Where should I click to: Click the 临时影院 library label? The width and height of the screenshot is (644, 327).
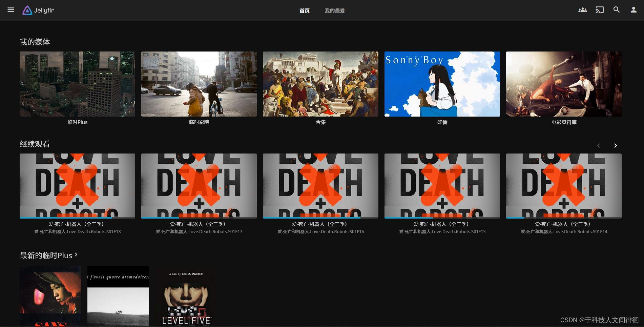coord(199,122)
